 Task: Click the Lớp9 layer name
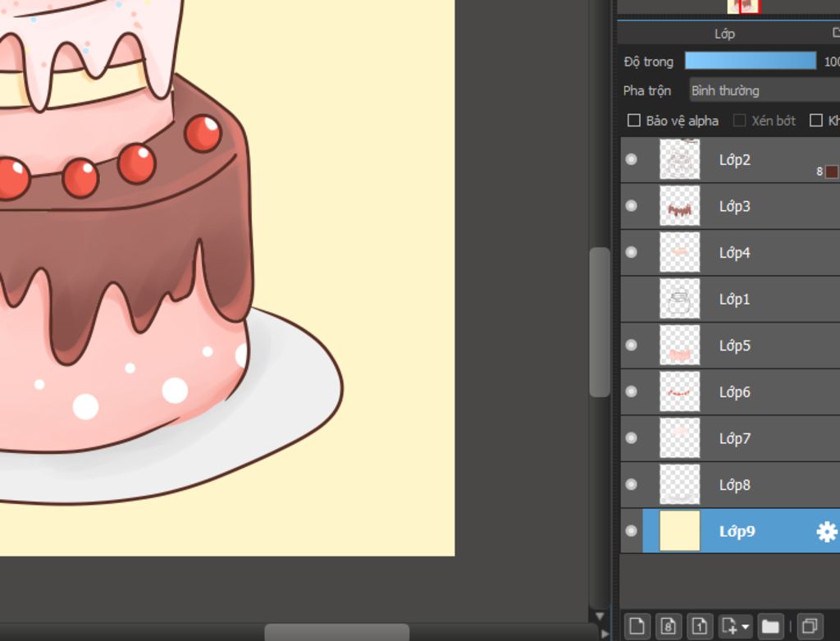pyautogui.click(x=737, y=531)
